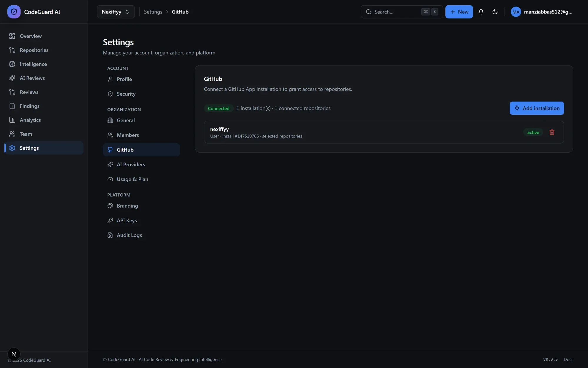The height and width of the screenshot is (368, 588).
Task: Switch to the Members settings tab
Action: pyautogui.click(x=141, y=135)
